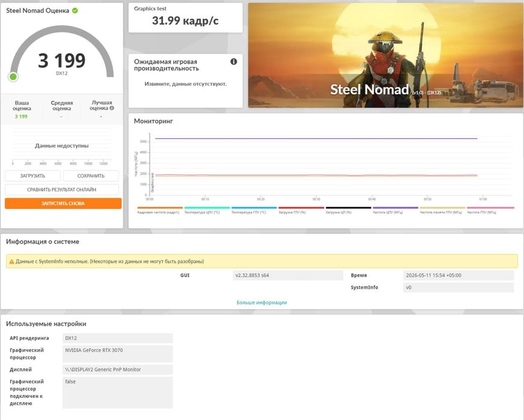
Task: Click the Средняя оценка label
Action: tap(62, 106)
